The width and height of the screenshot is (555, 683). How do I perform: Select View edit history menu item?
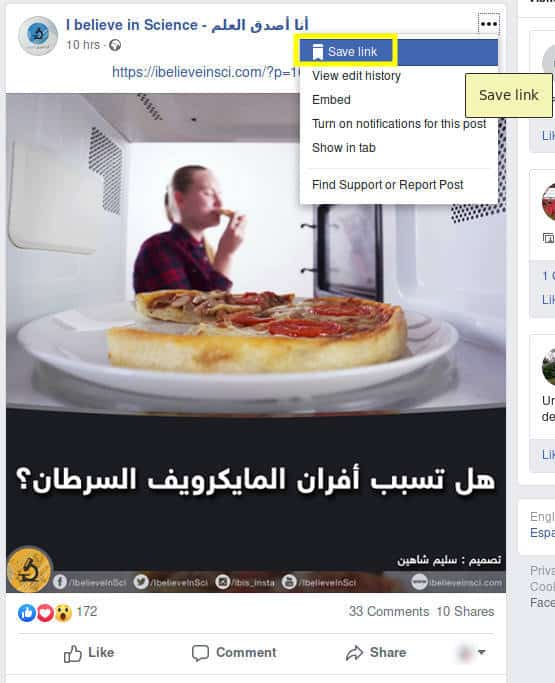pos(356,76)
